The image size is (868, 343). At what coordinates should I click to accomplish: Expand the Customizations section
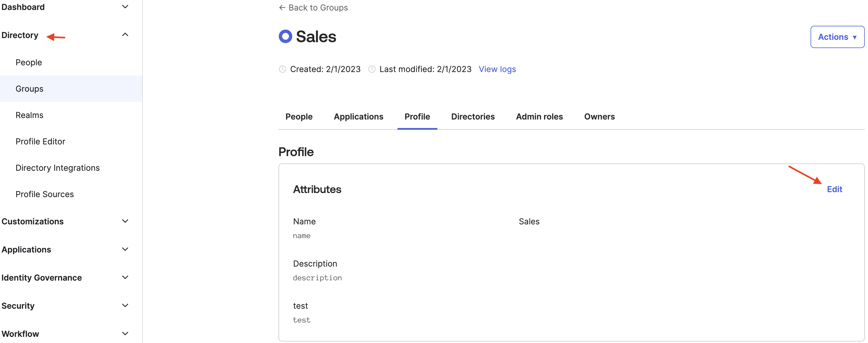tap(125, 221)
